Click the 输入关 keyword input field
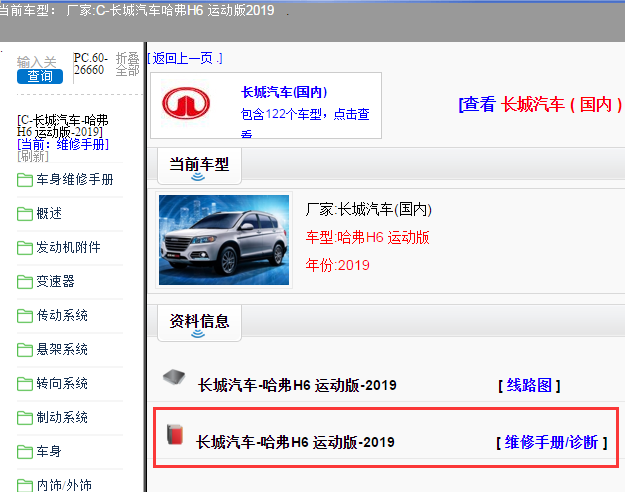625x492 pixels. [37, 62]
